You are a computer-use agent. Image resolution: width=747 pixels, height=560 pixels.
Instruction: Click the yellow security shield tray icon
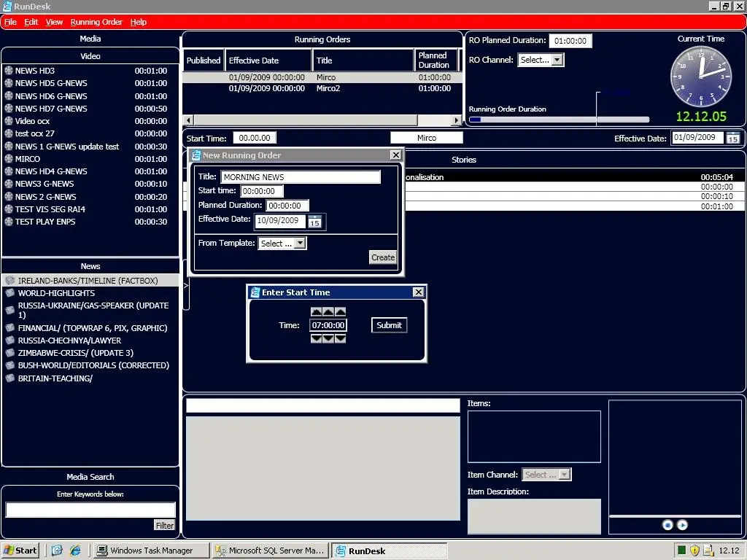pyautogui.click(x=695, y=551)
